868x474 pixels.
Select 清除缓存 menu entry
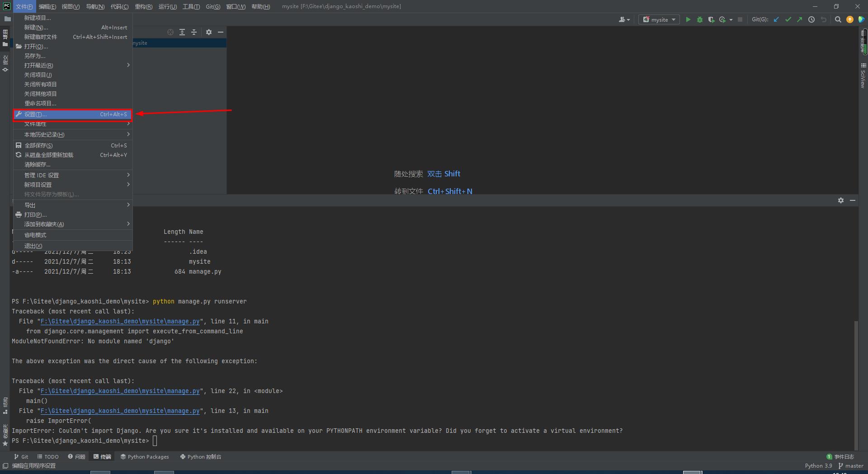pyautogui.click(x=73, y=165)
